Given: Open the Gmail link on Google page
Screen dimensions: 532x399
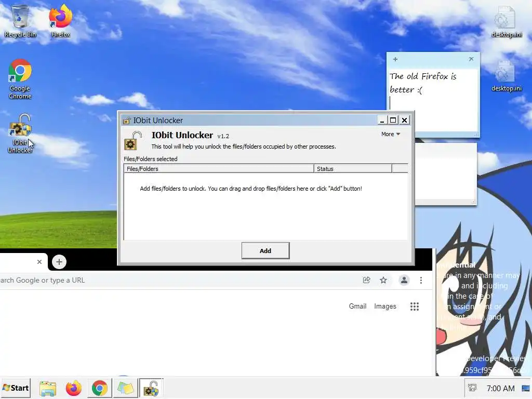Looking at the screenshot, I should (357, 306).
